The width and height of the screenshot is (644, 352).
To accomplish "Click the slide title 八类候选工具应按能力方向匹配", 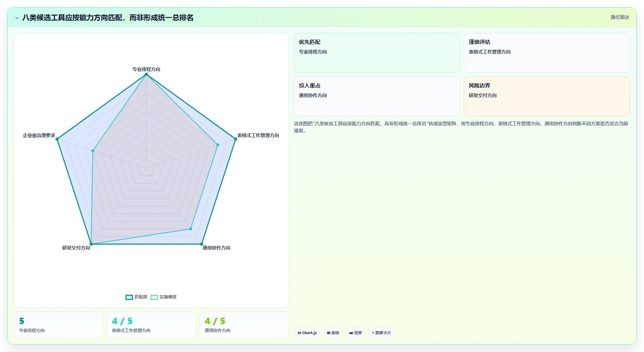I will pyautogui.click(x=108, y=17).
